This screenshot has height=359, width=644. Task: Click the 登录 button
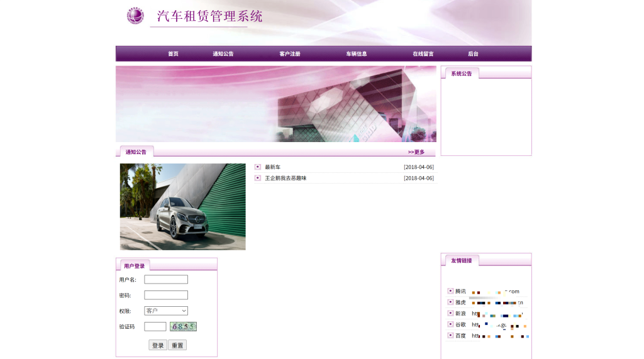[158, 345]
